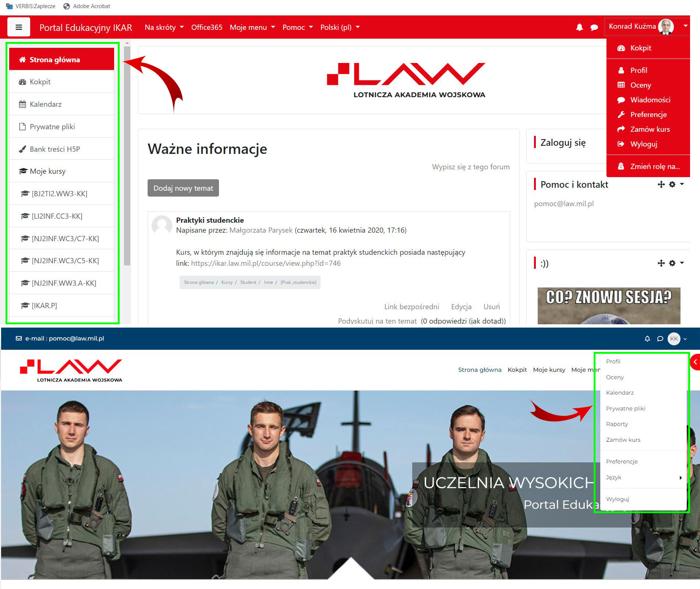Select Kalendarz in white user dropdown

[x=643, y=393]
